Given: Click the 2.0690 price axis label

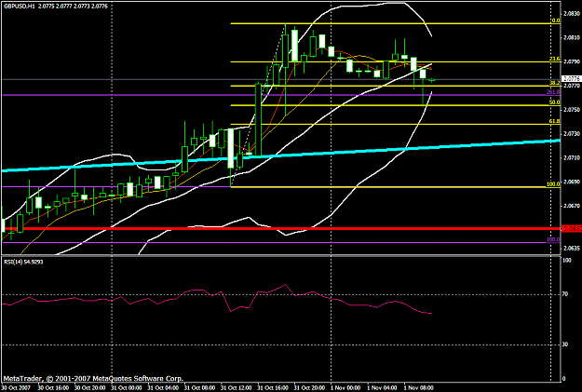Looking at the screenshot, I should (x=571, y=182).
